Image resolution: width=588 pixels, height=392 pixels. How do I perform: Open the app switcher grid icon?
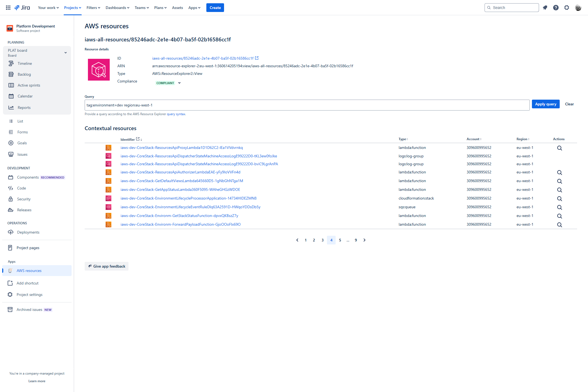(8, 8)
